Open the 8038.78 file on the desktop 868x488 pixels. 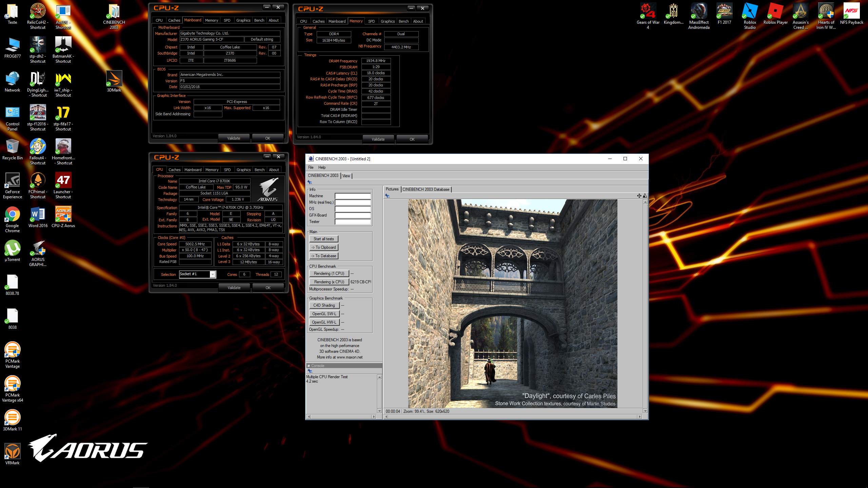[13, 285]
